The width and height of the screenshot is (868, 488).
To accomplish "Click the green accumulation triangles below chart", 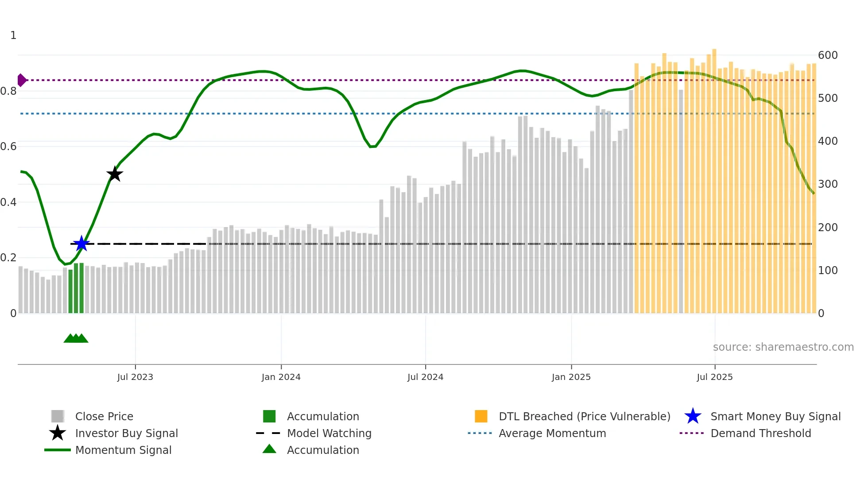I will 76,338.
